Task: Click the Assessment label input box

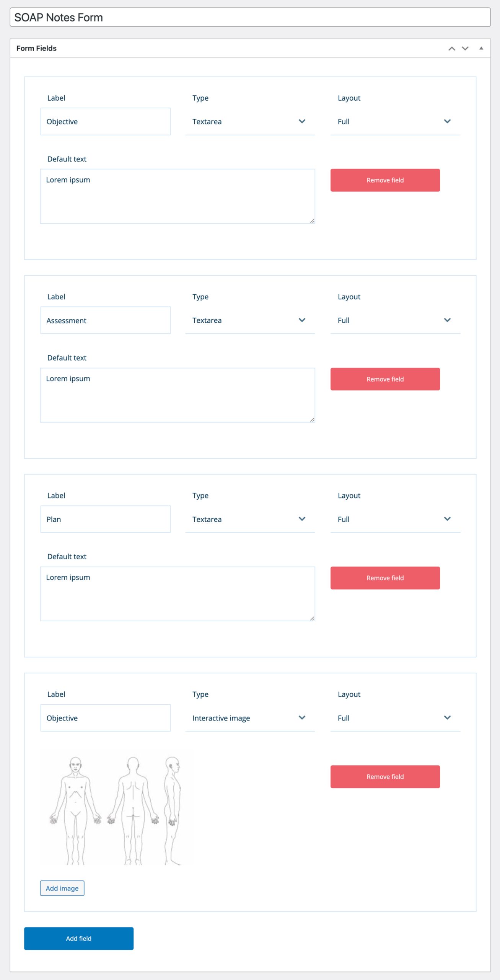Action: tap(105, 320)
